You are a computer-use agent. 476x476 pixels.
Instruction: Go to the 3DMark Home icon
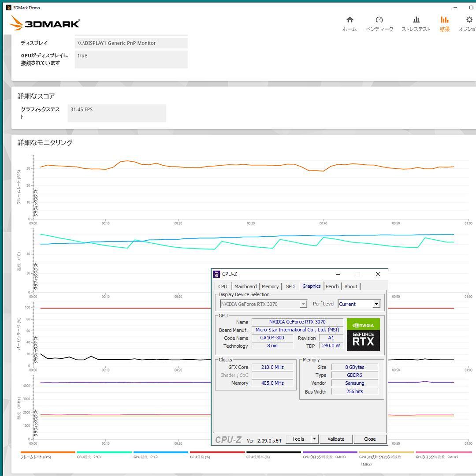(350, 20)
